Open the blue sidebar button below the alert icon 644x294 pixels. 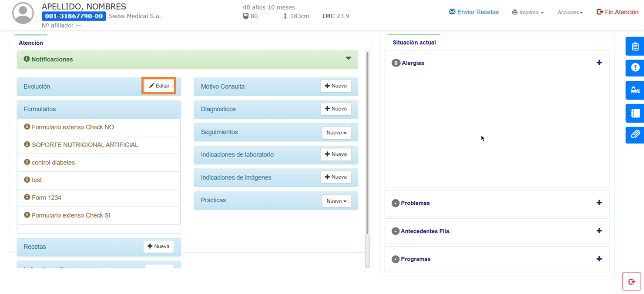click(635, 90)
